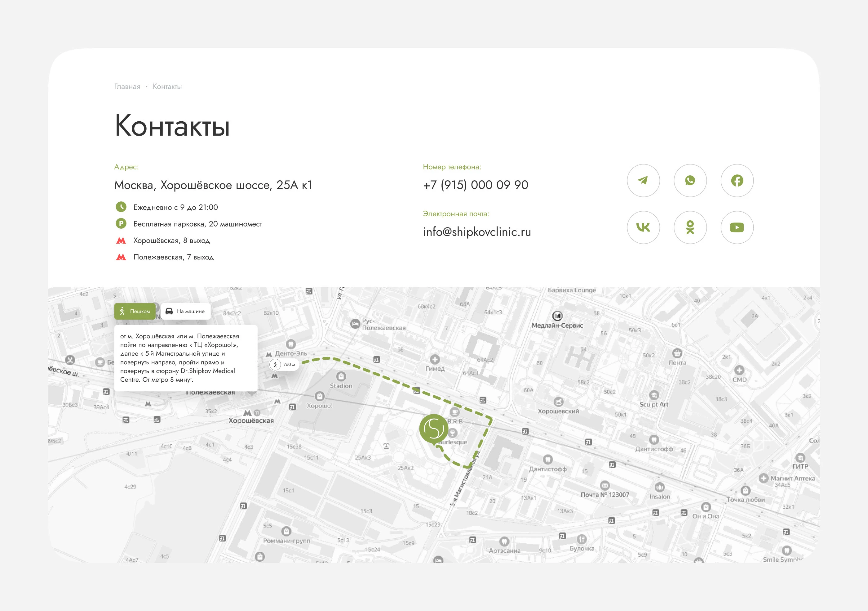
Task: Open the Facebook page icon
Action: pos(737,181)
